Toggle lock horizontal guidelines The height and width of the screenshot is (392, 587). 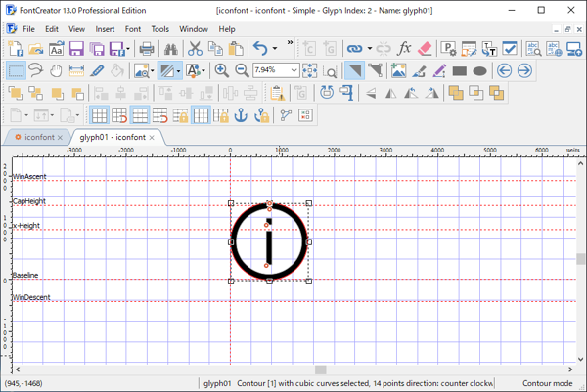click(x=180, y=115)
